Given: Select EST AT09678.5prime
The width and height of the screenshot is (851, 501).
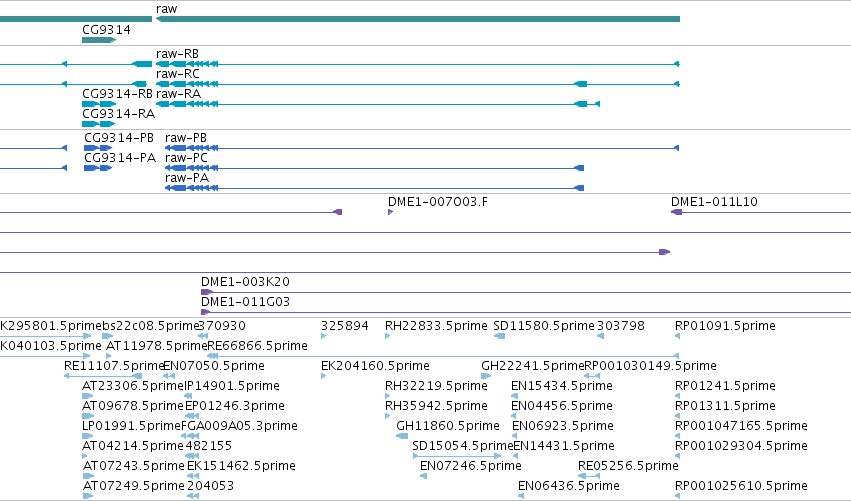Looking at the screenshot, I should tap(132, 406).
